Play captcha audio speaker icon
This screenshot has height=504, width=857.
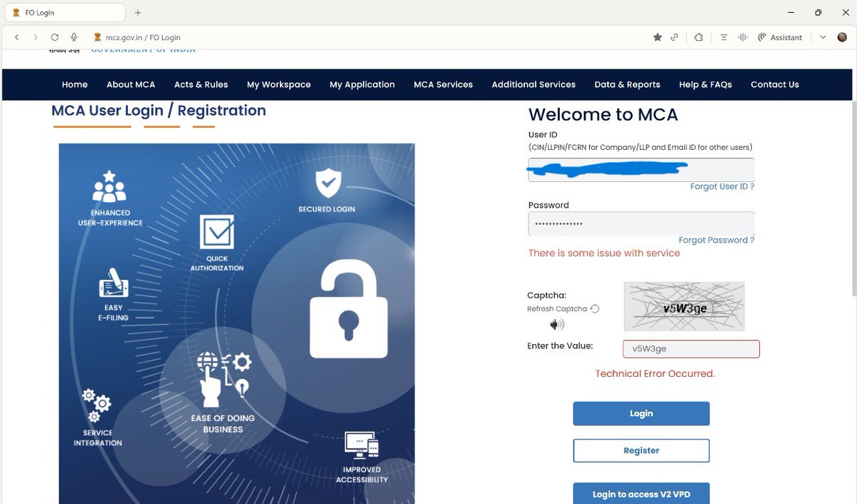click(556, 325)
